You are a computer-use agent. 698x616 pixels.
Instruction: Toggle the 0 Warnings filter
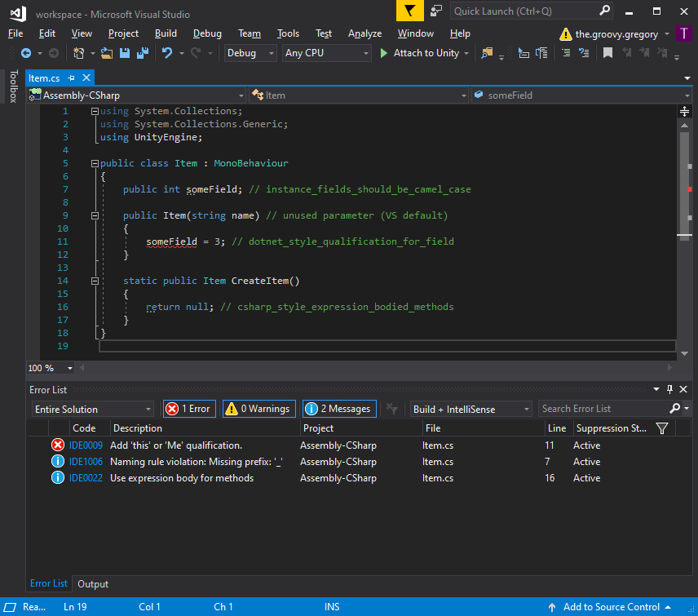pyautogui.click(x=258, y=408)
